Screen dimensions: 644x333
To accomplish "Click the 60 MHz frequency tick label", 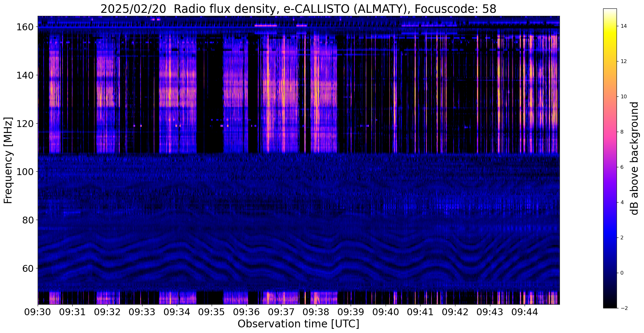I will point(28,268).
